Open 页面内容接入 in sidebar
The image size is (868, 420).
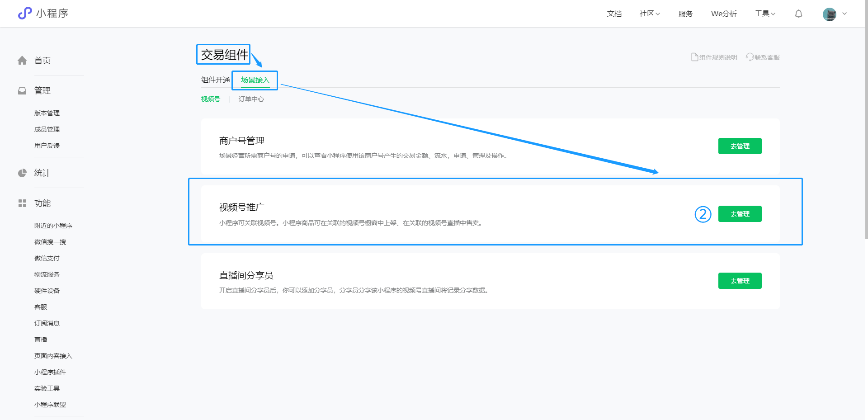(x=53, y=356)
